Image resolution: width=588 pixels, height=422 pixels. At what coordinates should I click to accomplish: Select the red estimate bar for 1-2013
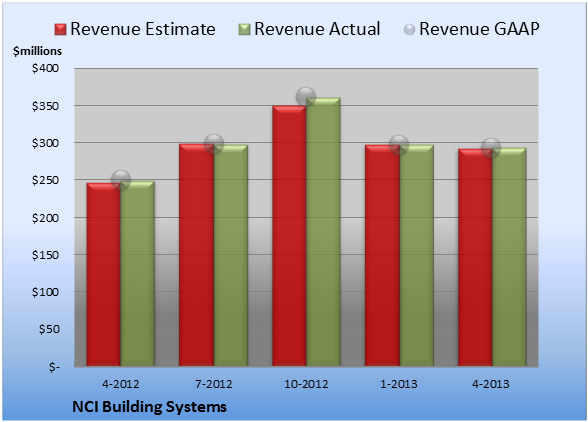coord(382,255)
